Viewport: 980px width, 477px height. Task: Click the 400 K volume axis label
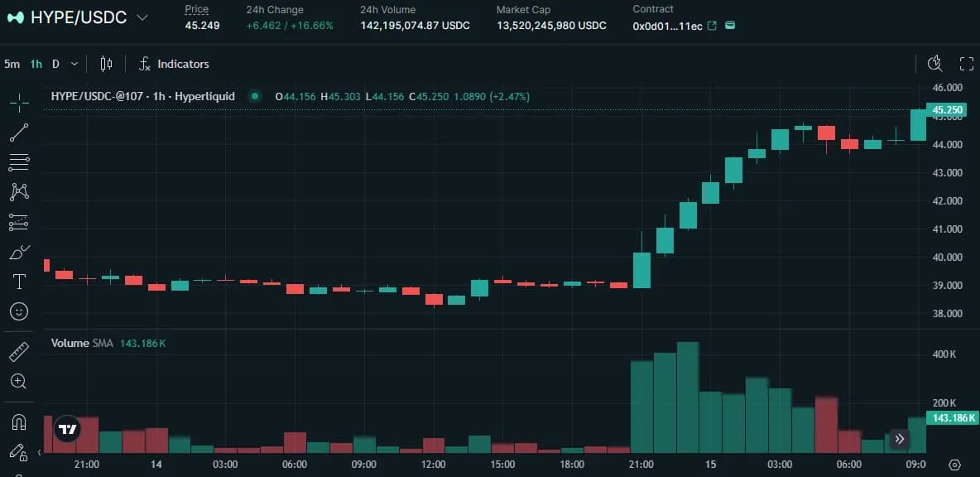coord(944,354)
